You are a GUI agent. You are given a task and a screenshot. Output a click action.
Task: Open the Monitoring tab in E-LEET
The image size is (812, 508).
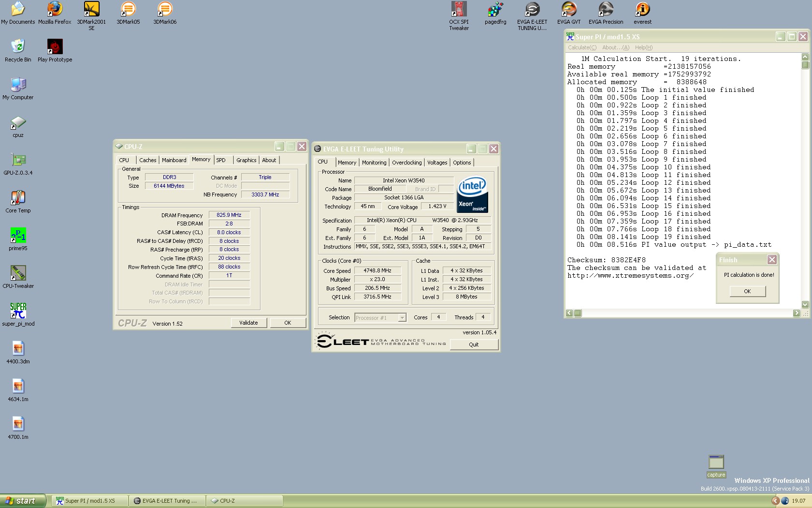[374, 163]
